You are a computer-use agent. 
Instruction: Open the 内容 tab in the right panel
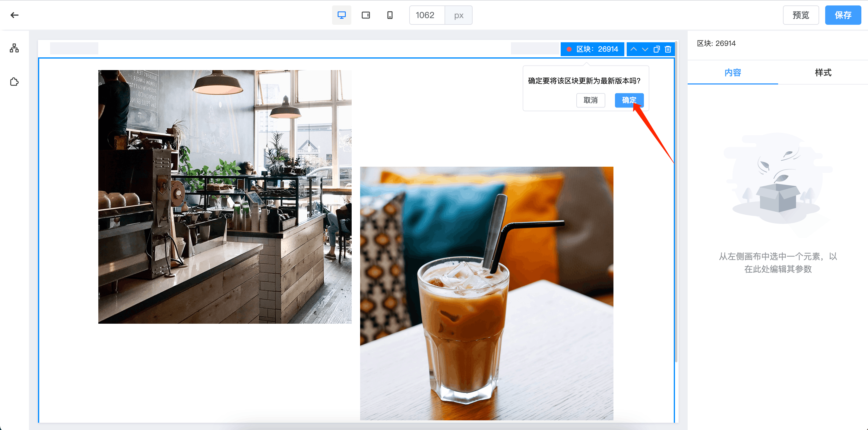pos(732,72)
